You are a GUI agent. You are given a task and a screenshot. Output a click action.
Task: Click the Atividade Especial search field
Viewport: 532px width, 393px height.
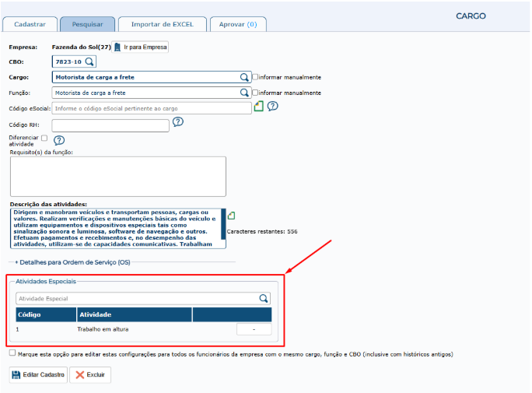[143, 299]
